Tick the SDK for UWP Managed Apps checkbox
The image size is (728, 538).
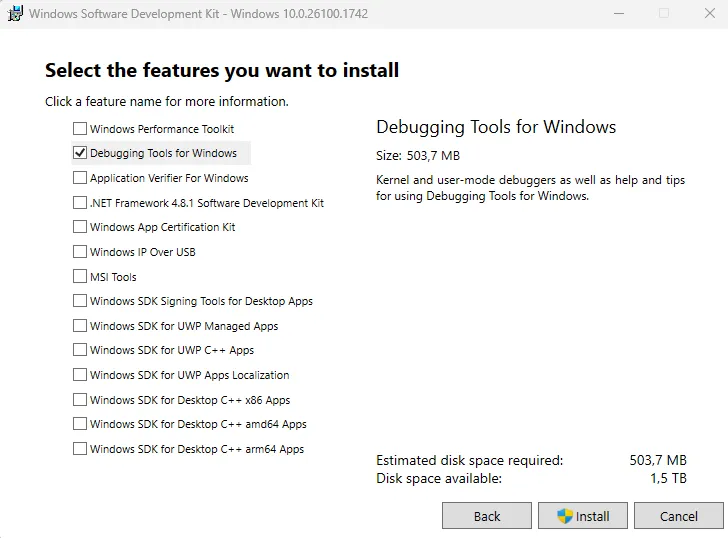coord(80,326)
